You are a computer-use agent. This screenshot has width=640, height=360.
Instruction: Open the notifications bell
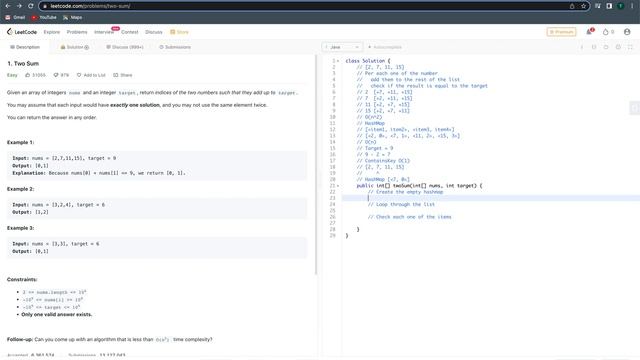[x=589, y=32]
